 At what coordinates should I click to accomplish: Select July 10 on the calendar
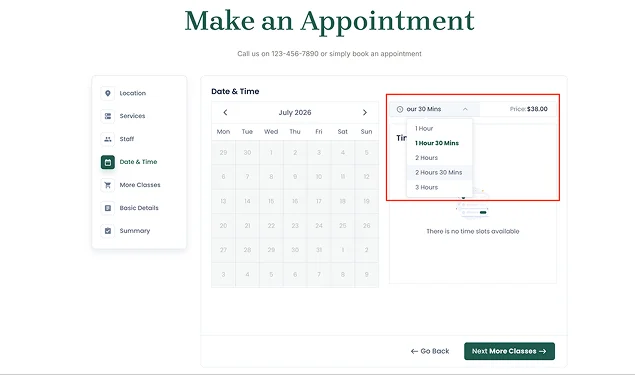(x=319, y=177)
